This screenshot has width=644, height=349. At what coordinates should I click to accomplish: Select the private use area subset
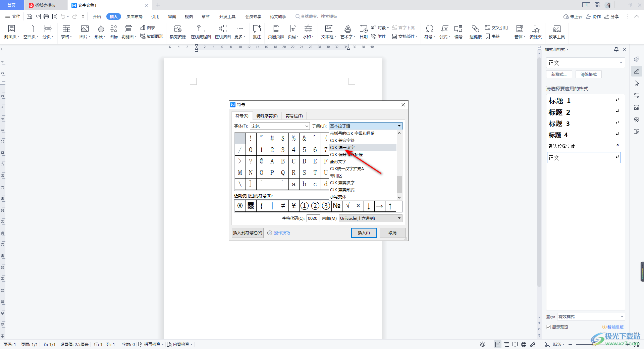pyautogui.click(x=363, y=176)
